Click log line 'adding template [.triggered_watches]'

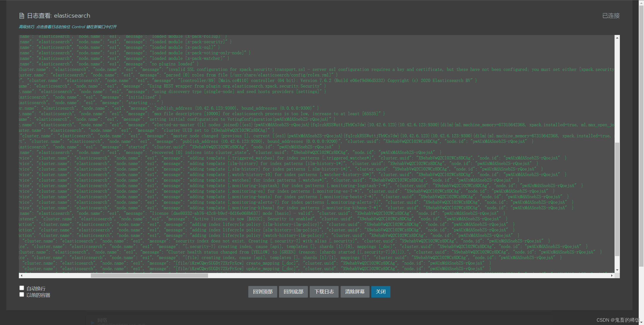coord(293,158)
